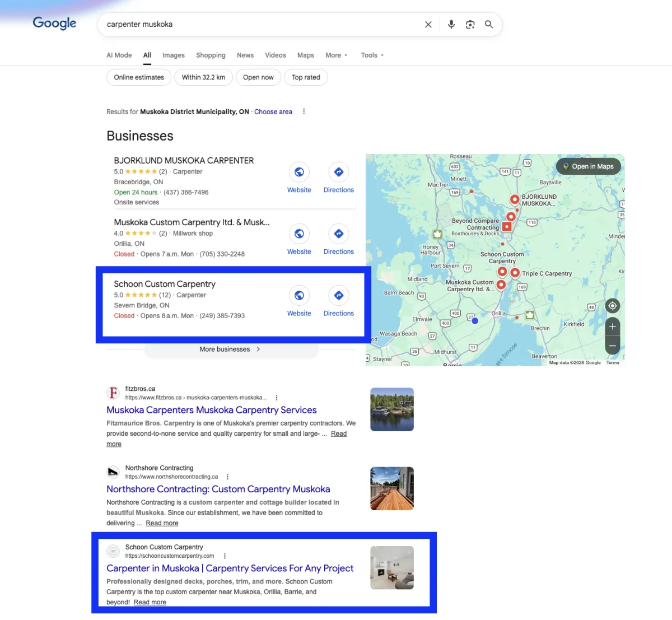This screenshot has width=672, height=620.
Task: Click the Open in Maps button
Action: 589,166
